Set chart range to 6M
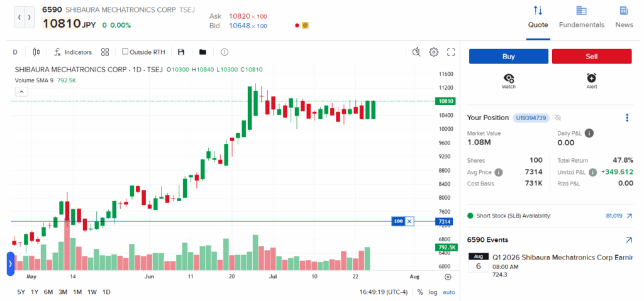The height and width of the screenshot is (301, 644). click(x=48, y=292)
